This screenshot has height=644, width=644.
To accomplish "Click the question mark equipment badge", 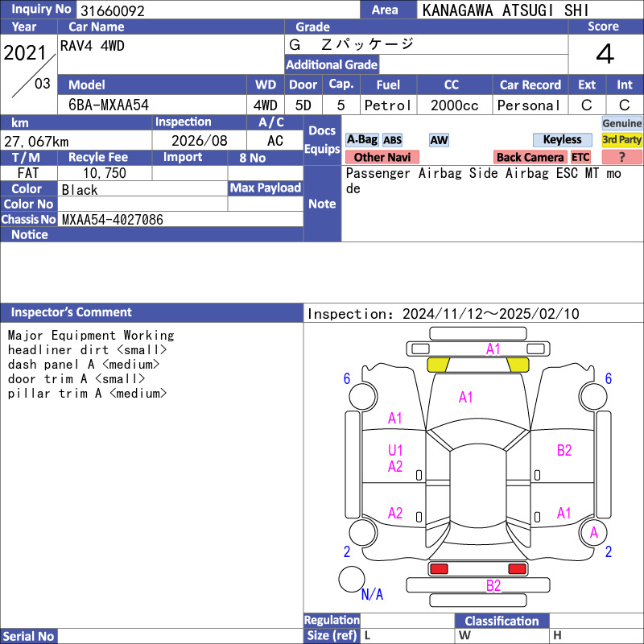I will click(621, 157).
